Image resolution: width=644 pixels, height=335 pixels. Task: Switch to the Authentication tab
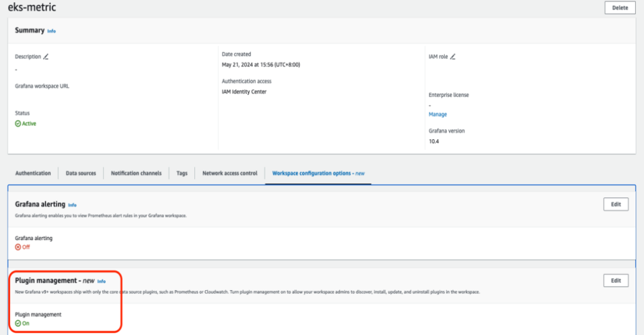[x=33, y=173]
